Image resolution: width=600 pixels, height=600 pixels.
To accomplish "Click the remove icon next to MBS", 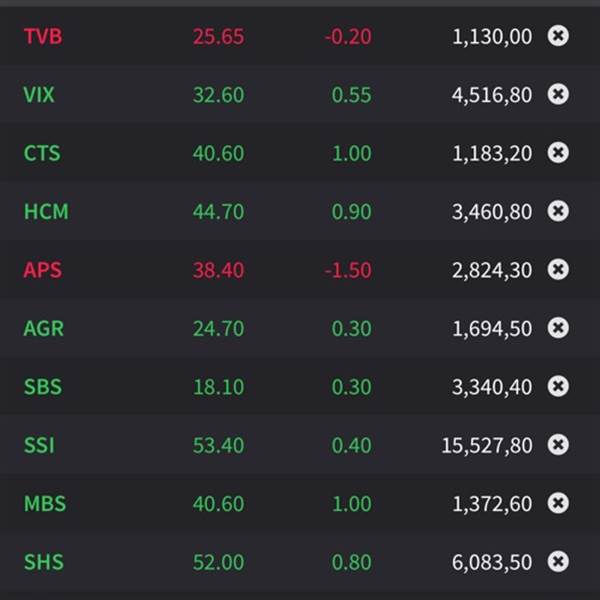I will pos(558,503).
